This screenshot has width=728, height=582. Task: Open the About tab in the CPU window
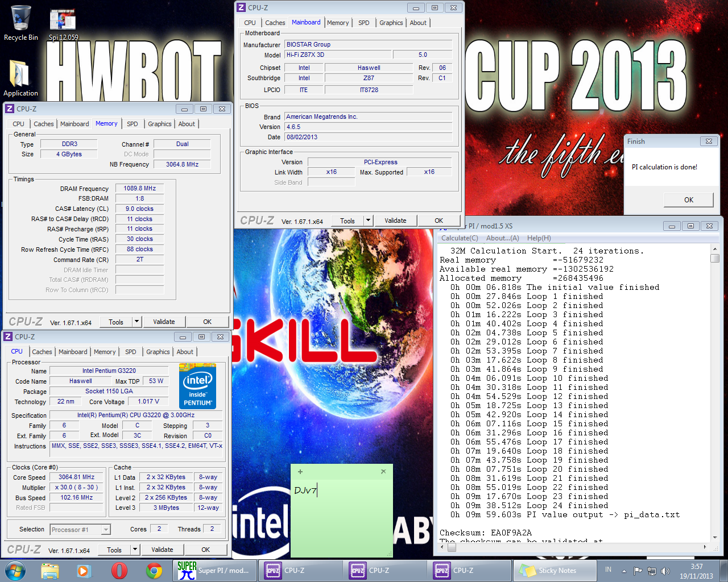tap(185, 352)
